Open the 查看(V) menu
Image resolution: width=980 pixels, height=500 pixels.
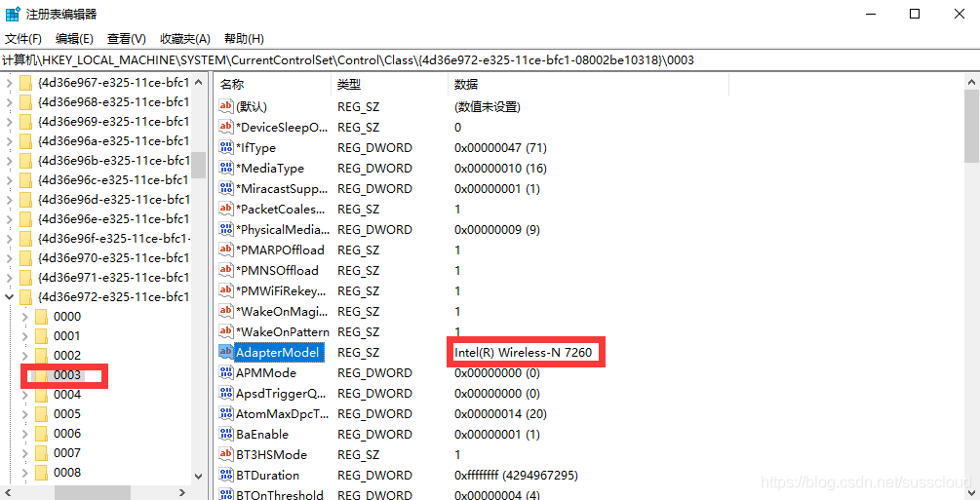point(126,39)
